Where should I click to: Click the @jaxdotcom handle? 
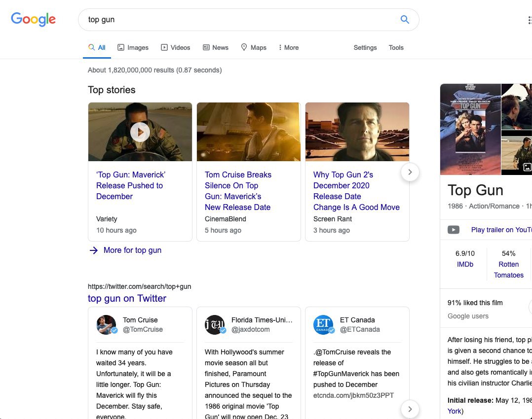(x=251, y=329)
